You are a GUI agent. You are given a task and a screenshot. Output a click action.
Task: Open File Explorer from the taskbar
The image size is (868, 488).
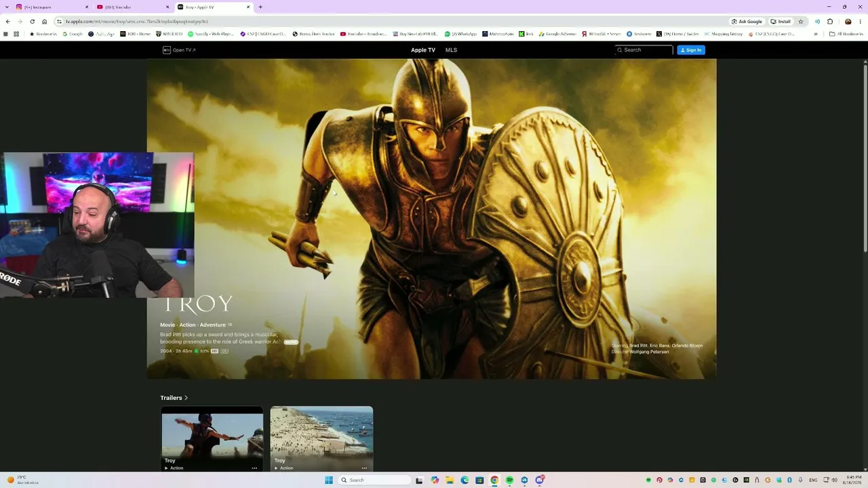point(450,480)
